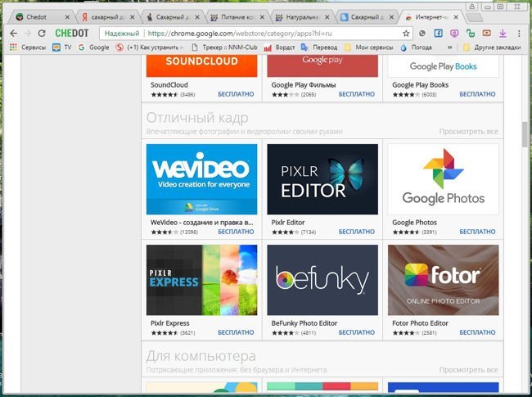Go back with the browser back arrow
The height and width of the screenshot is (397, 532).
pos(13,34)
